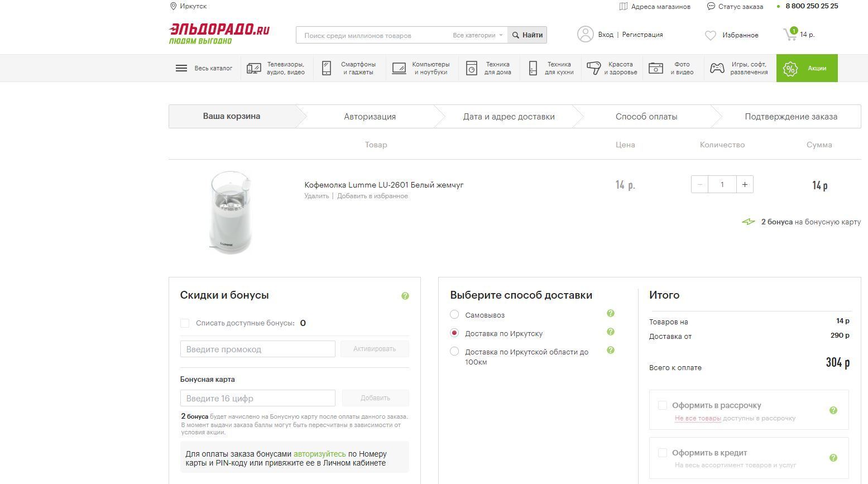Expand the 'Все категории' search dropdown
Viewport: 868px width, 484px height.
click(x=477, y=35)
